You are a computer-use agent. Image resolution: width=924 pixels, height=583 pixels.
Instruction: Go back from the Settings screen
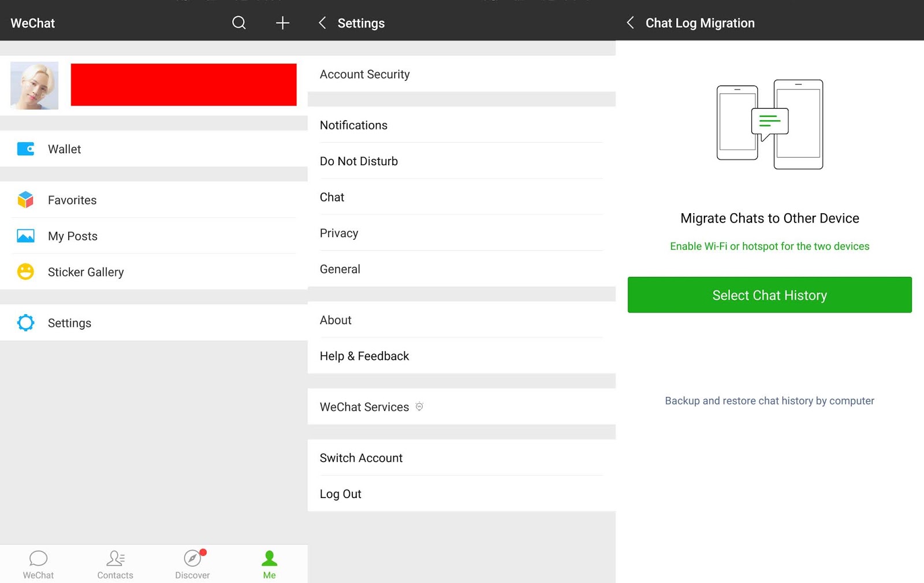pyautogui.click(x=322, y=23)
